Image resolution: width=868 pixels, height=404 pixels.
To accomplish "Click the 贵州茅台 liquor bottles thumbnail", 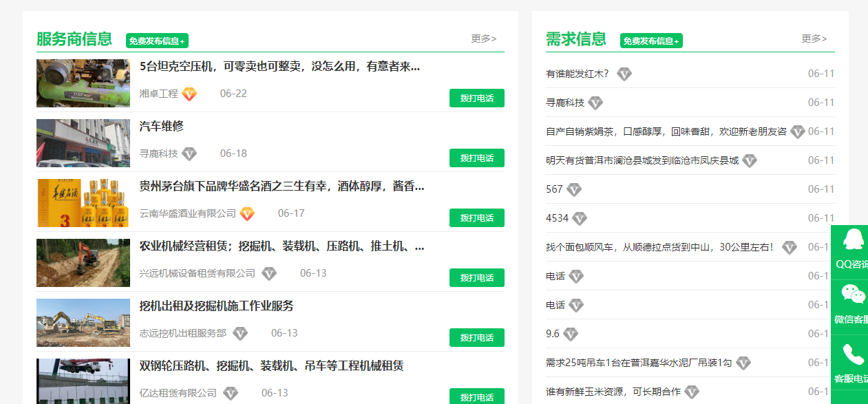I will click(83, 203).
